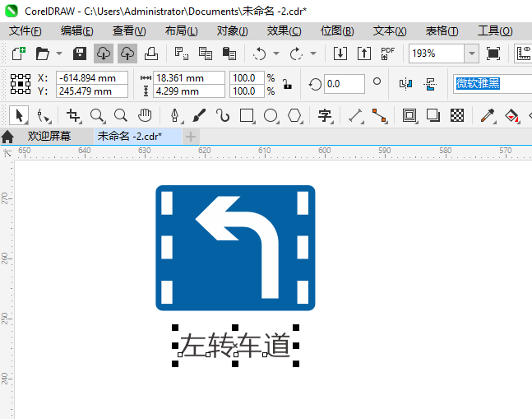Click the vertical scale factor 100.0 field
This screenshot has height=419, width=532.
[247, 91]
